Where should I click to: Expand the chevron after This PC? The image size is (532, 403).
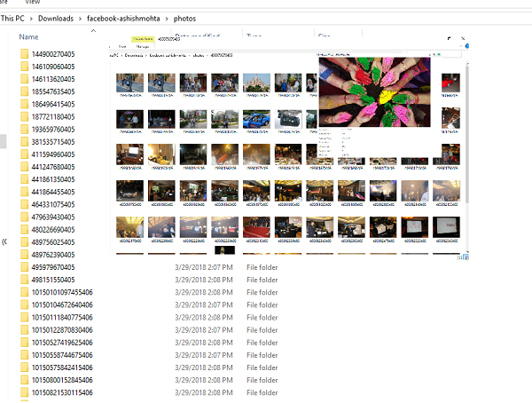31,19
